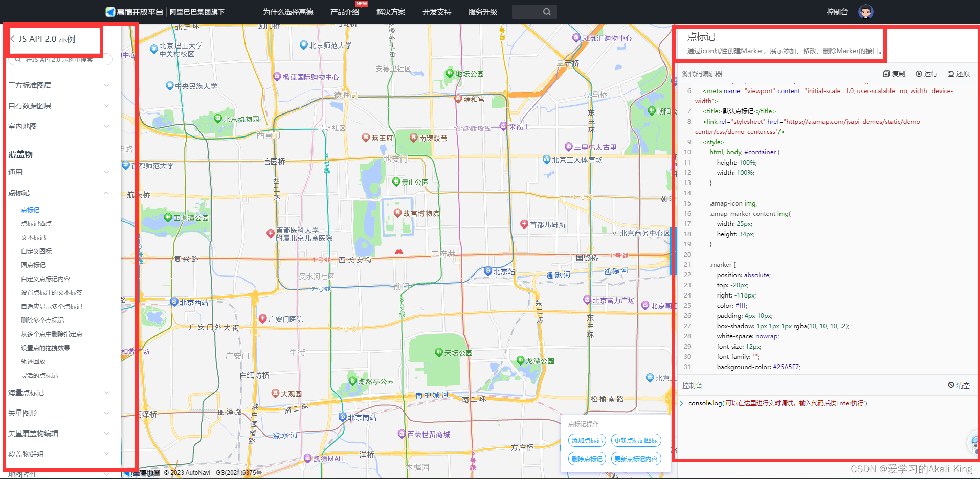Open the 控制台 link at top right
The width and height of the screenshot is (980, 479).
(837, 11)
